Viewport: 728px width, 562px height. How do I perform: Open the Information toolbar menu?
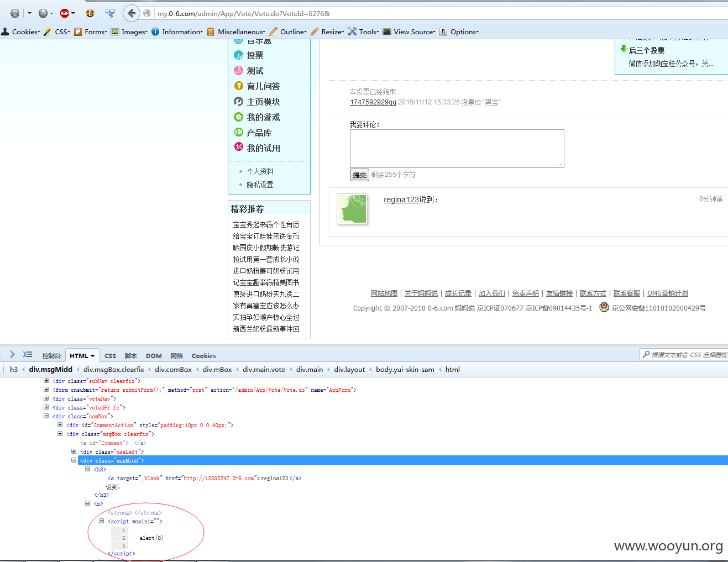(x=177, y=32)
